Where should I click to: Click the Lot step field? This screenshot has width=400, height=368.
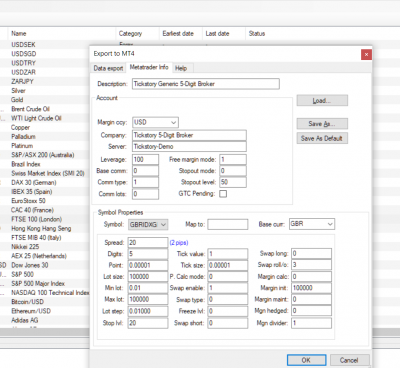148,311
